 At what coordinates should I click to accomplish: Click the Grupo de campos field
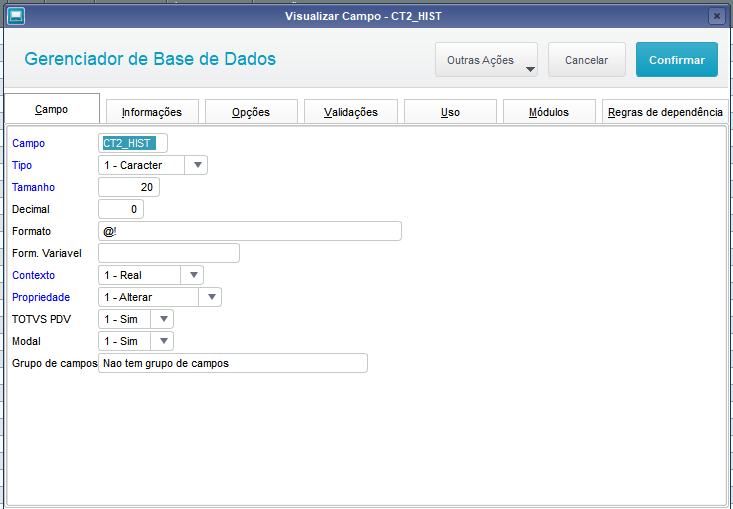(233, 363)
